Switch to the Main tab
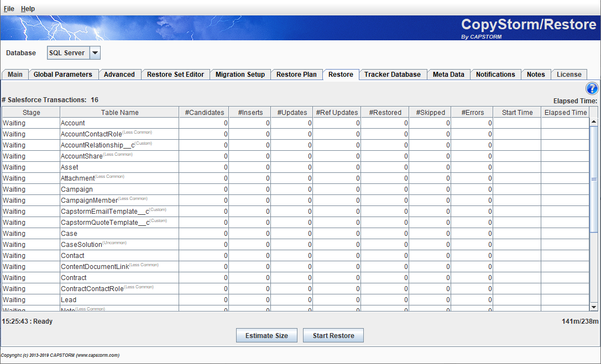The image size is (601, 364). tap(15, 74)
